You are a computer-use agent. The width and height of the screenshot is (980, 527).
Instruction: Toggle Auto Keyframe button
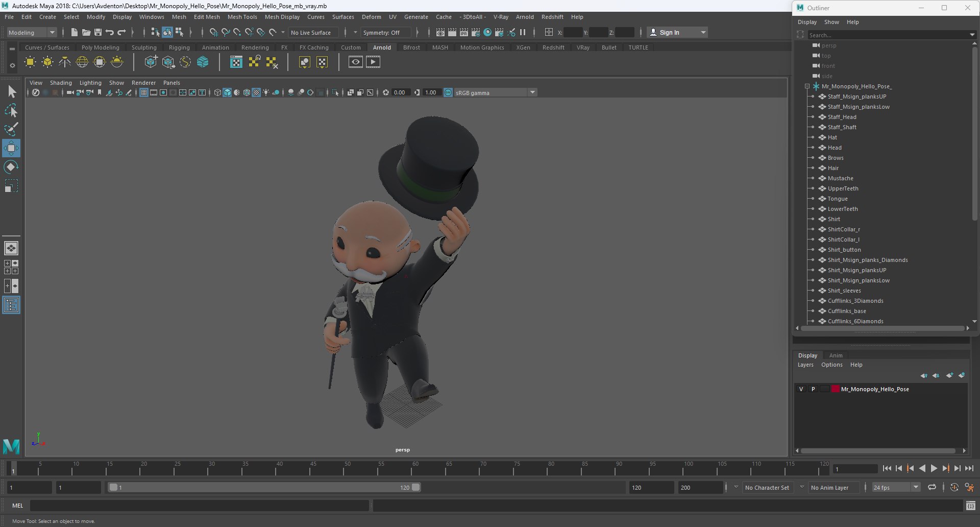[x=954, y=488]
